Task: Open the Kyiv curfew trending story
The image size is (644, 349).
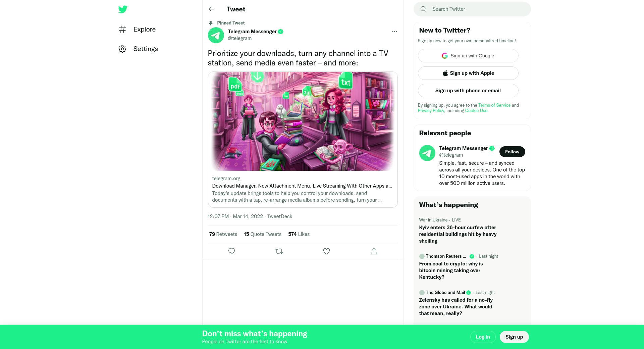Action: click(x=458, y=234)
